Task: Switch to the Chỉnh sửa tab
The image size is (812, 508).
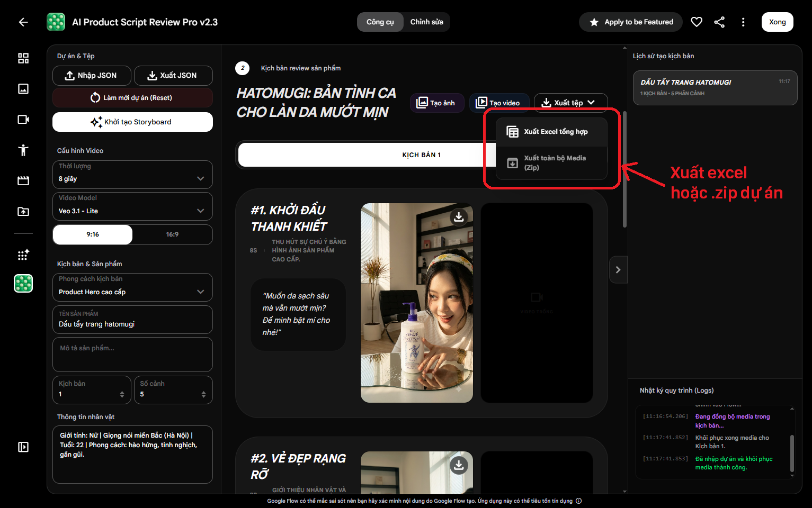Action: pyautogui.click(x=427, y=22)
